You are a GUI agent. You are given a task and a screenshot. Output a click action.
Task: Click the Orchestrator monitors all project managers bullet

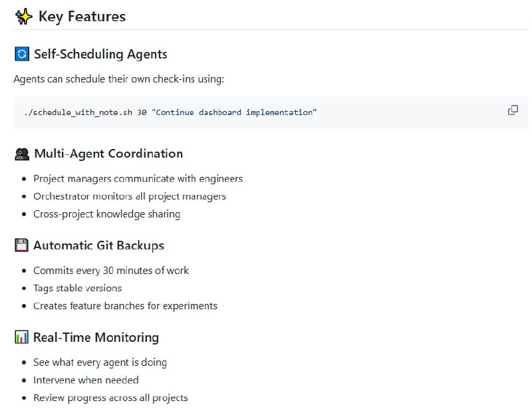pos(128,196)
